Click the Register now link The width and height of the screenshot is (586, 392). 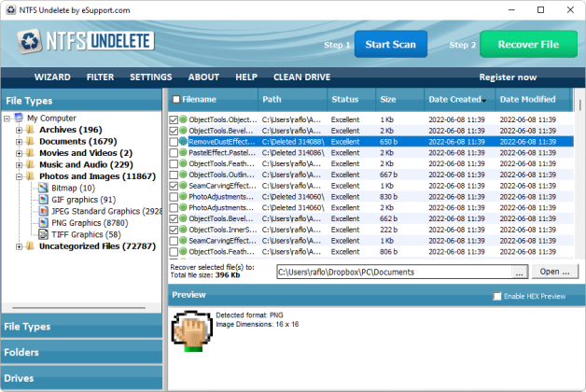pos(508,77)
